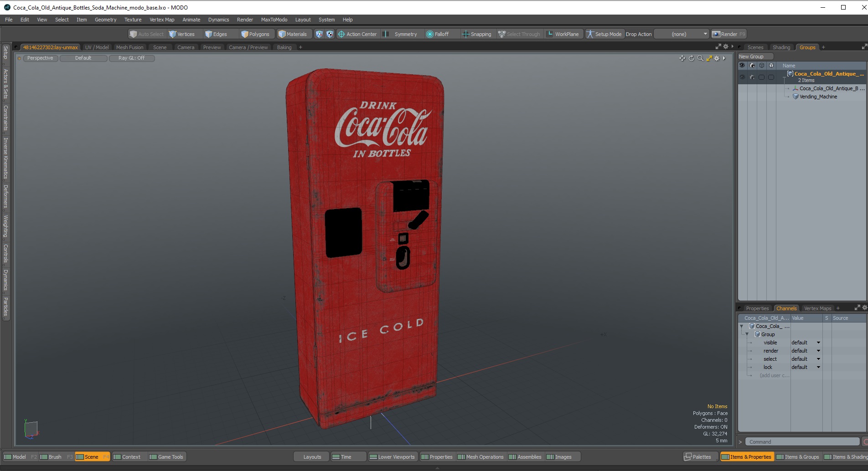Viewport: 868px width, 471px height.
Task: Toggle second checkbox on Coca_Cola group row
Action: 771,77
